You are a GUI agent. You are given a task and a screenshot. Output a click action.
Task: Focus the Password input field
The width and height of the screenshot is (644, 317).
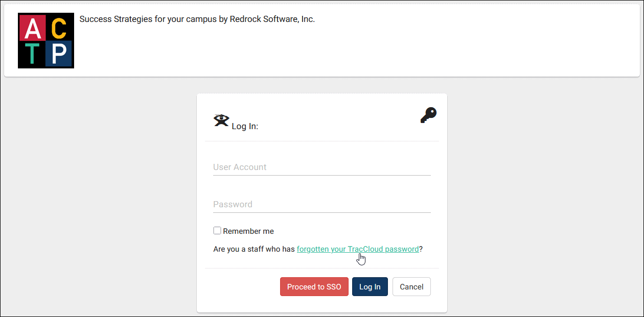click(321, 205)
